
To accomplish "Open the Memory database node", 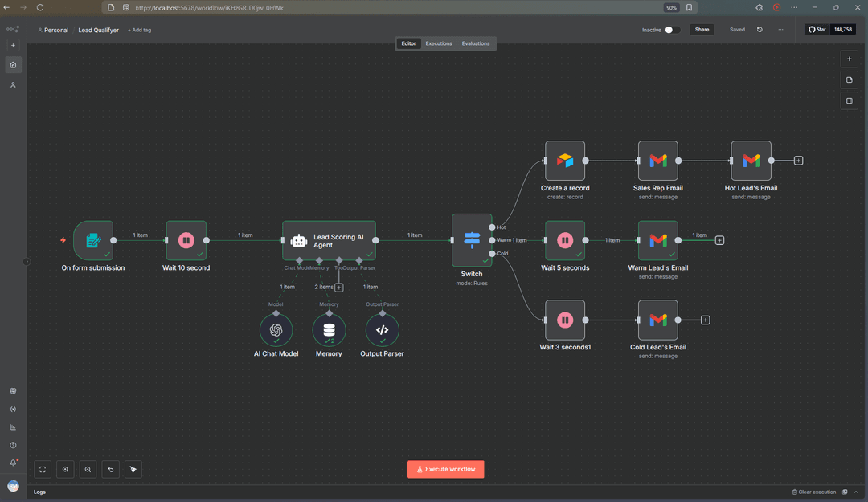I will pos(329,329).
